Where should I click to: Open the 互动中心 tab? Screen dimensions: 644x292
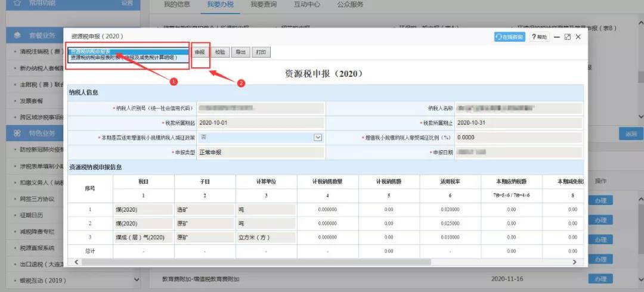coord(307,5)
